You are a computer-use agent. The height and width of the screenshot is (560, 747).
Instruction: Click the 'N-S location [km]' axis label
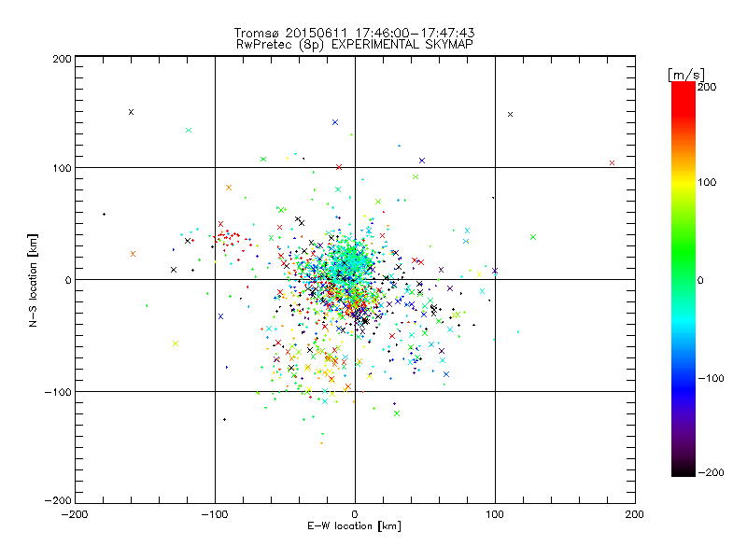[x=33, y=281]
